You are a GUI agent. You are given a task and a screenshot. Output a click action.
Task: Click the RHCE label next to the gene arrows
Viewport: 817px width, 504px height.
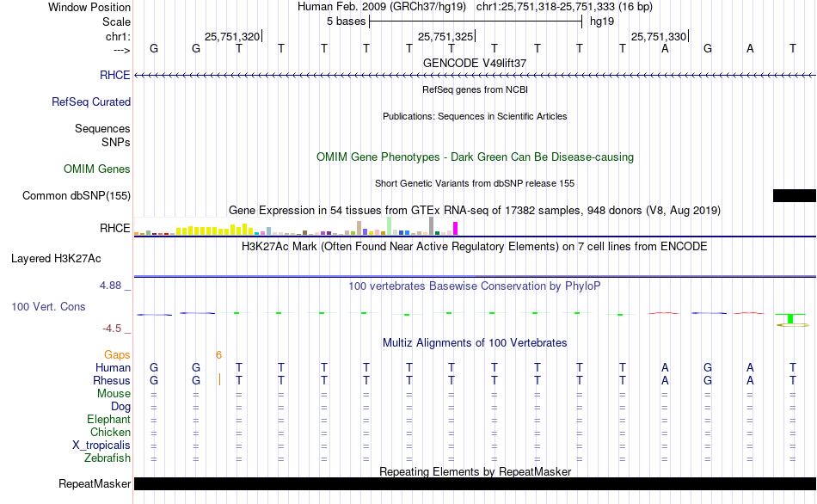point(114,75)
